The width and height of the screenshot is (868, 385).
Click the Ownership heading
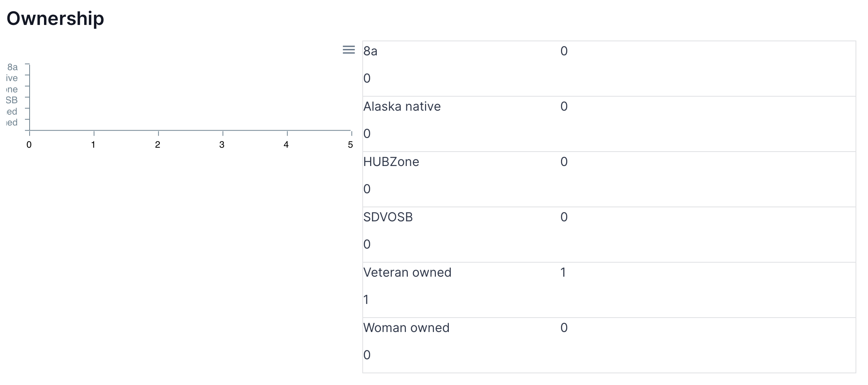[x=55, y=19]
